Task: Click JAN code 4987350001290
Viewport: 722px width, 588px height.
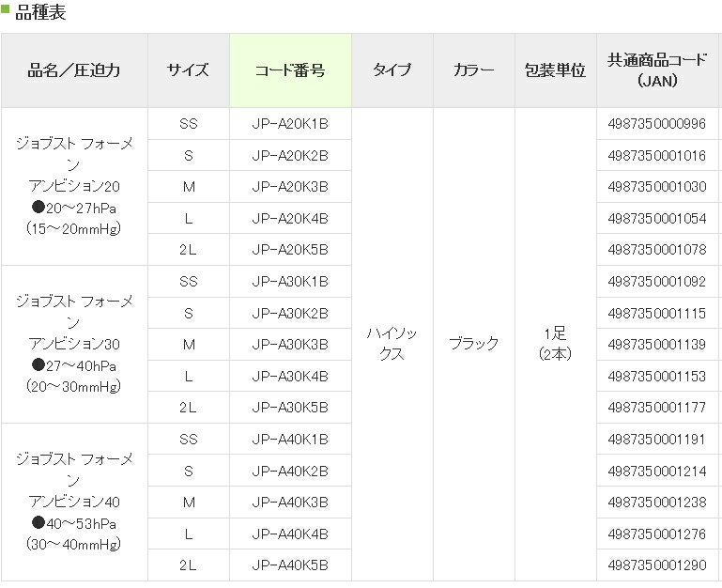Action: tap(656, 565)
